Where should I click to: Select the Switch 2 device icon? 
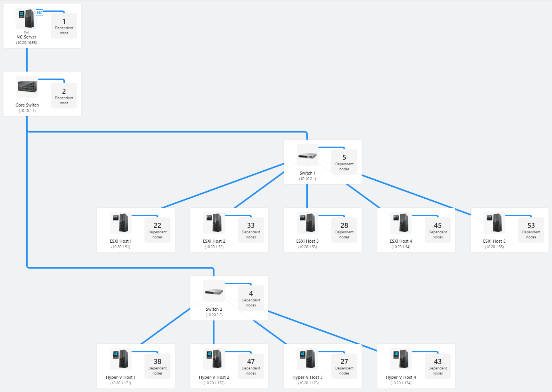pos(214,291)
